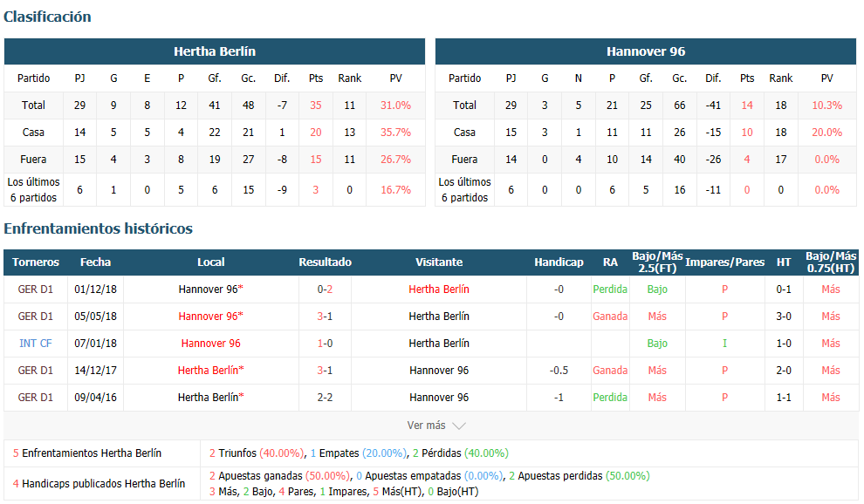Click Hertha Berlín's Fuera PV value 26.7%
This screenshot has width=864, height=504.
[395, 160]
